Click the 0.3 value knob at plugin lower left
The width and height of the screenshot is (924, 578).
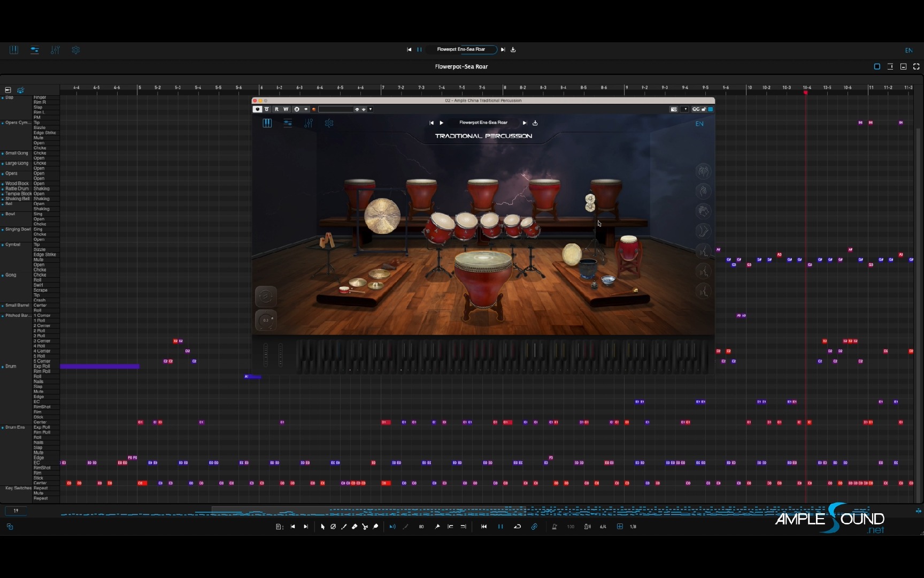[x=266, y=320]
